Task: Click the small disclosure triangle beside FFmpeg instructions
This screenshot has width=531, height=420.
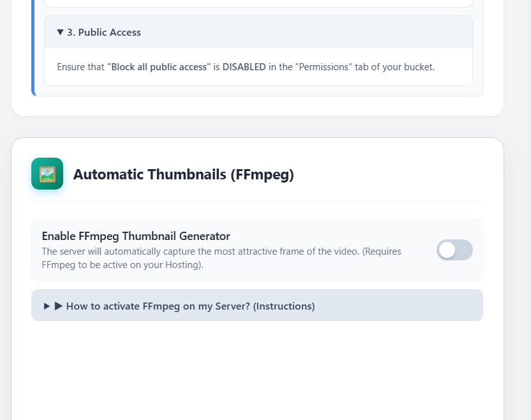Action: tap(47, 306)
